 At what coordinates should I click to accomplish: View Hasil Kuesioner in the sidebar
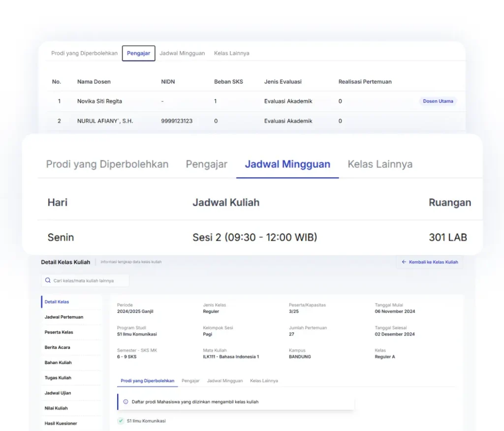(x=61, y=423)
